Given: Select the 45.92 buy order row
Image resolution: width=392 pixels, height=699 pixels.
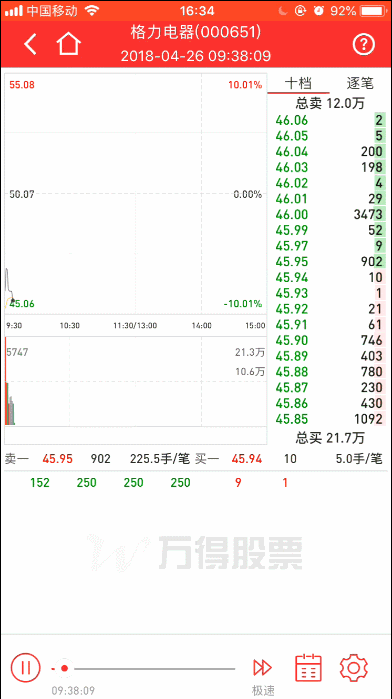Looking at the screenshot, I should [x=330, y=309].
